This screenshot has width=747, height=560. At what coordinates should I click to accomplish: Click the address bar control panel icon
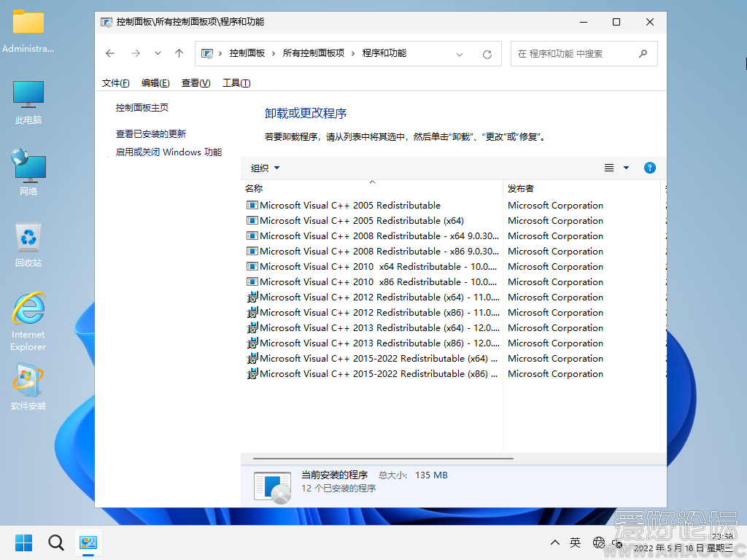pos(206,53)
